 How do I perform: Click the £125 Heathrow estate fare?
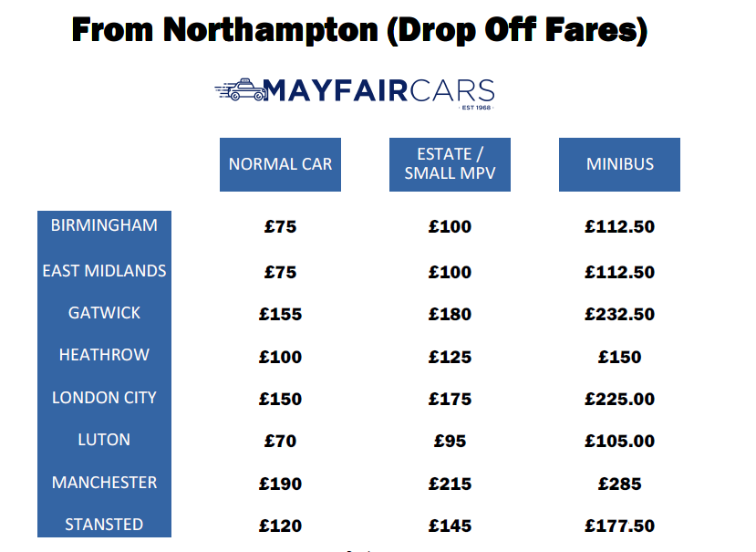(x=450, y=357)
